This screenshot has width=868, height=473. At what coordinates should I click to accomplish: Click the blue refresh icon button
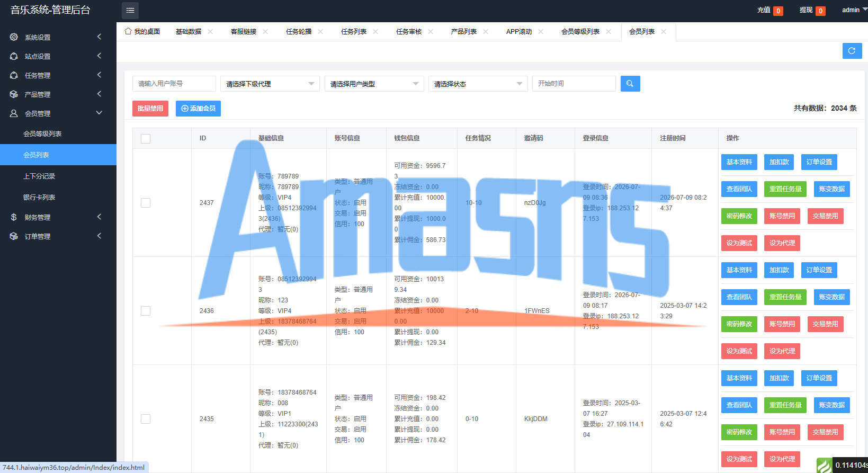(852, 51)
